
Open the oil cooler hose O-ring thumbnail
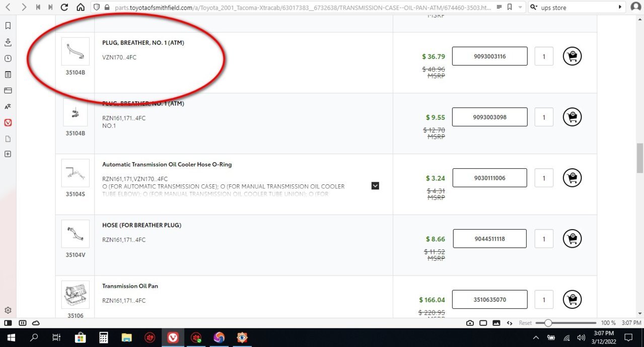pyautogui.click(x=75, y=173)
